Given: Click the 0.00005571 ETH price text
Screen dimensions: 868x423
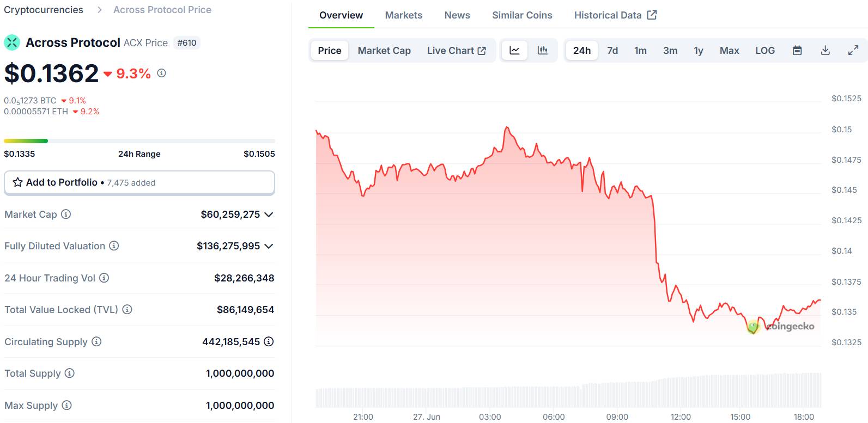Looking at the screenshot, I should tap(36, 112).
